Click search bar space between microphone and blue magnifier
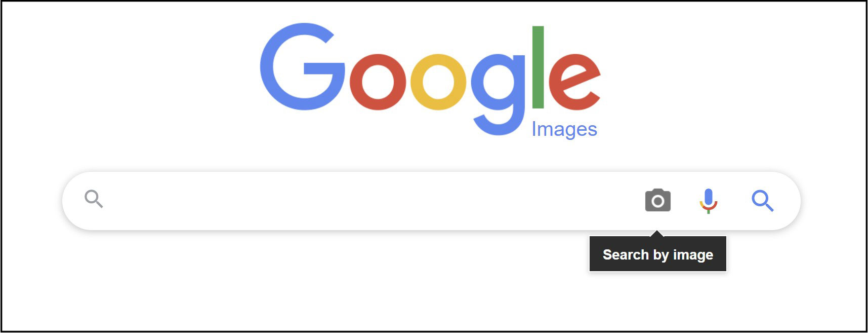The image size is (868, 333). pos(735,201)
